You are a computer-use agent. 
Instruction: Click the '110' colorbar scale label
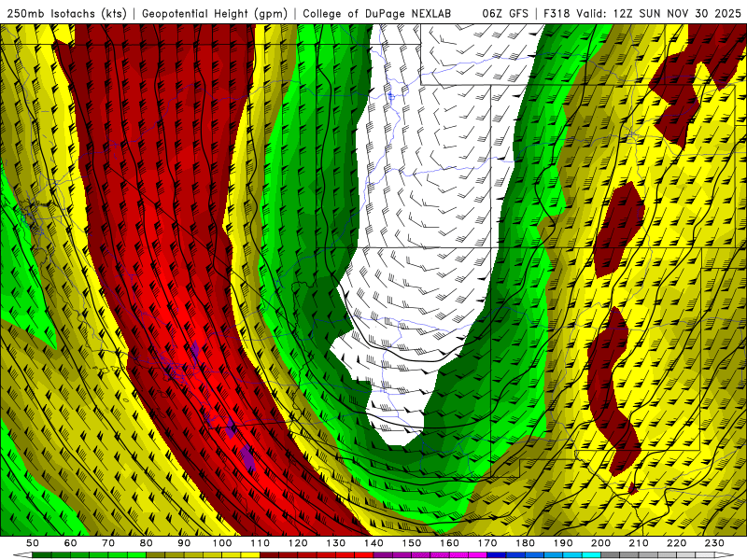coord(261,543)
